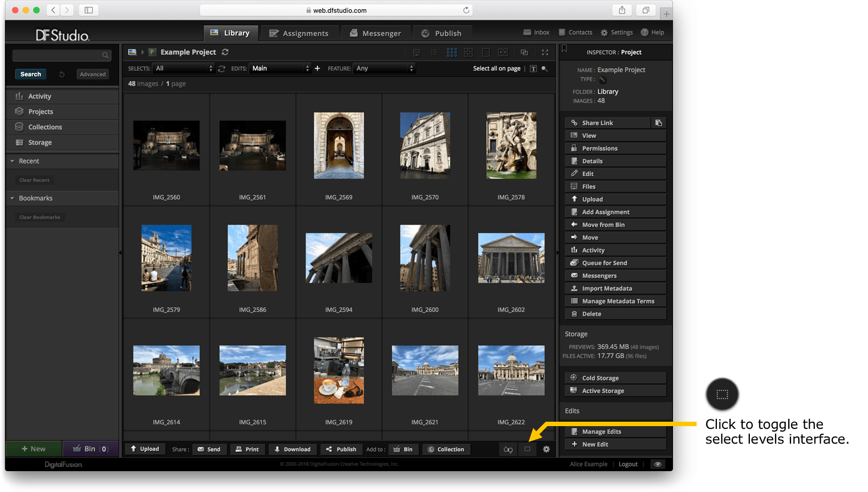
Task: Open Storage in the left sidebar
Action: 62,142
